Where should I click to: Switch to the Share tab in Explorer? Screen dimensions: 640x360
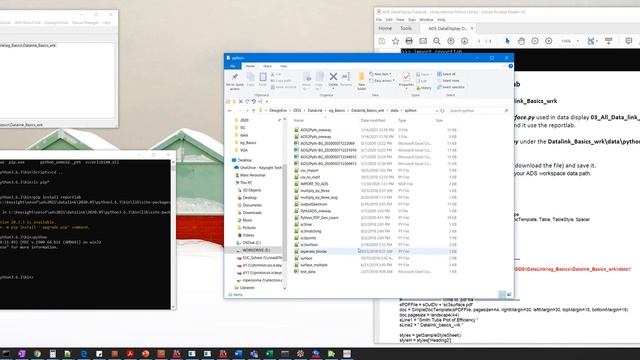(x=267, y=66)
